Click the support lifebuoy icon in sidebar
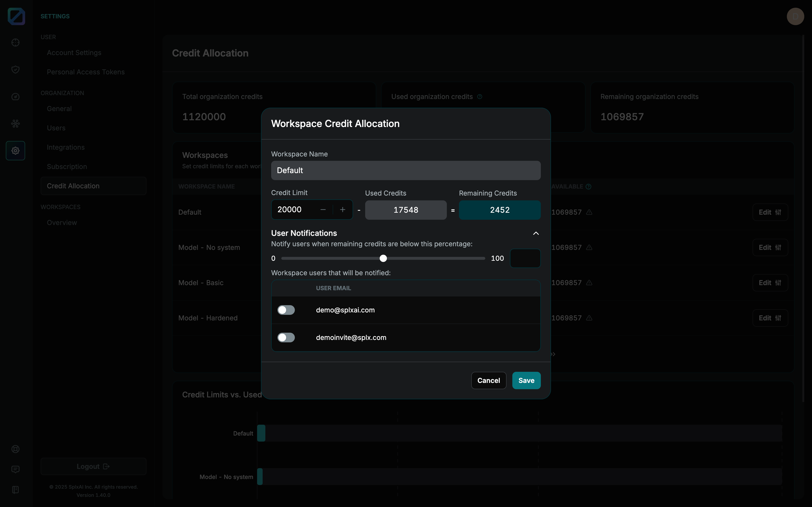Screen dimensions: 812x507 tap(15, 449)
